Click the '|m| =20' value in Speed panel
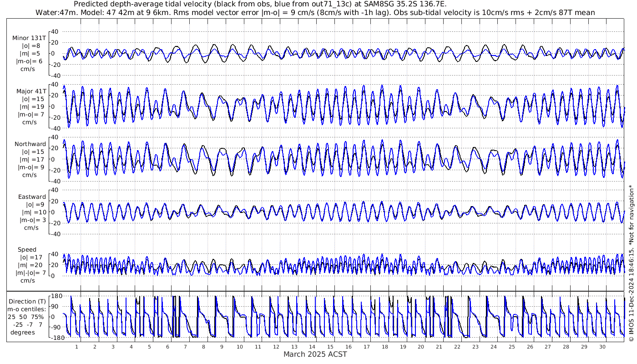Viewport: 637px width, 364px height. [31, 265]
